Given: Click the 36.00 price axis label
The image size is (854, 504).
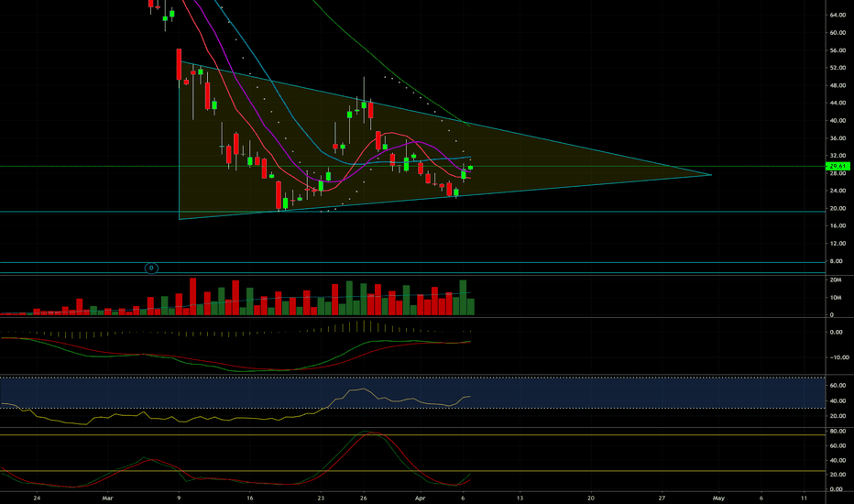Looking at the screenshot, I should [838, 138].
